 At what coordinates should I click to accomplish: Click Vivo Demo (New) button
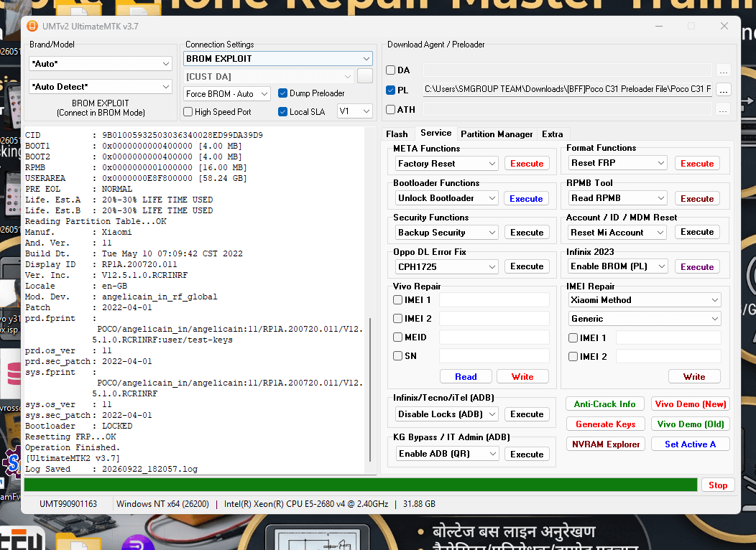tap(691, 404)
